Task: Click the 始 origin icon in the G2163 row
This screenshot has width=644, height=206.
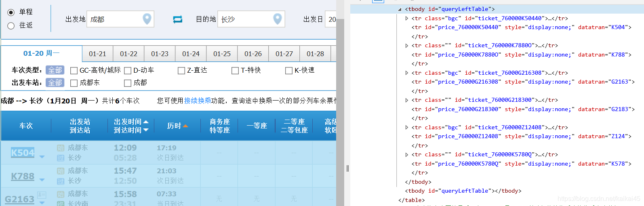Action: coord(61,194)
